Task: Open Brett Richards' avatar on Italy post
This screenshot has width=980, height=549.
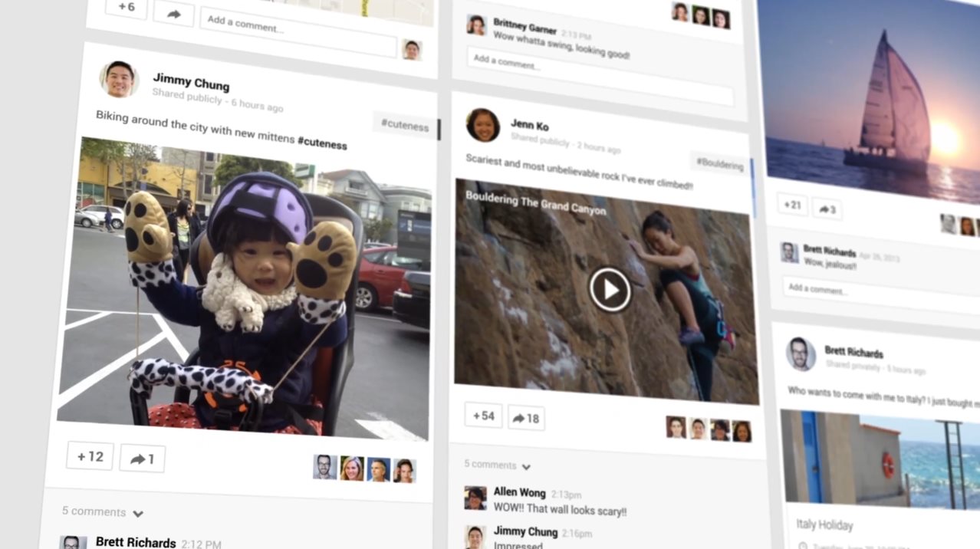Action: point(801,353)
